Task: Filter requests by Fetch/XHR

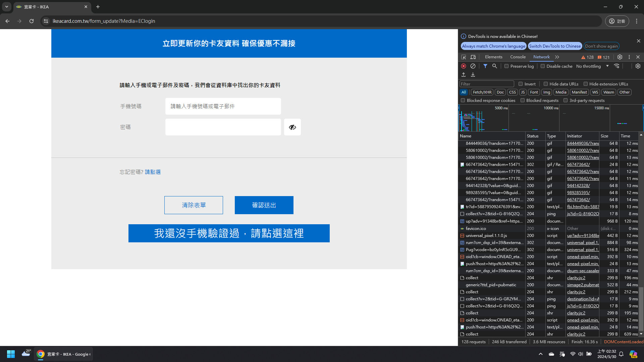Action: click(x=482, y=92)
